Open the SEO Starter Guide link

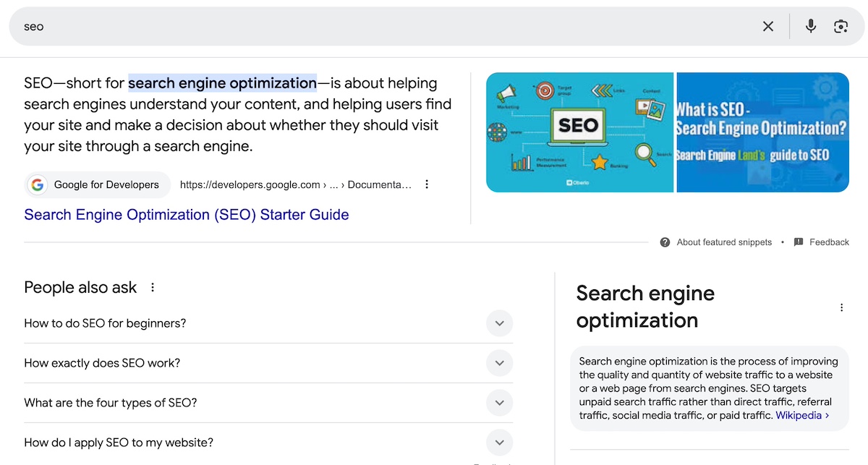tap(186, 215)
